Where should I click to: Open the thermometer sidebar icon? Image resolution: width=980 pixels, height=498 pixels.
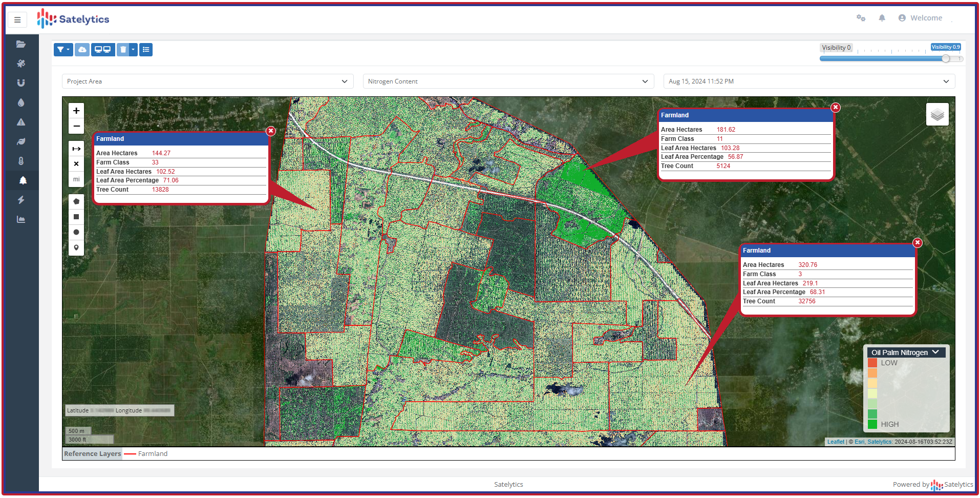coord(21,161)
